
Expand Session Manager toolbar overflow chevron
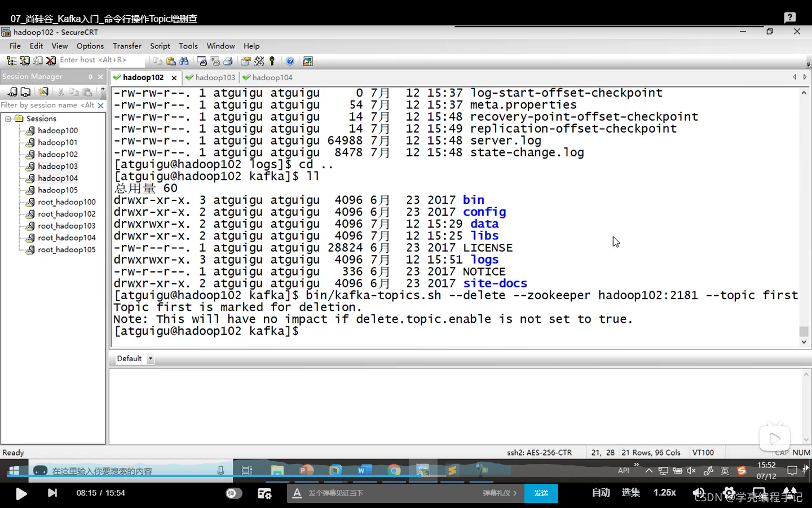[102, 90]
